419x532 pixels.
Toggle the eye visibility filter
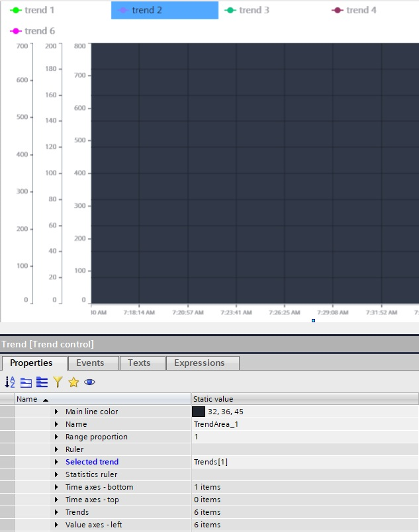point(89,382)
